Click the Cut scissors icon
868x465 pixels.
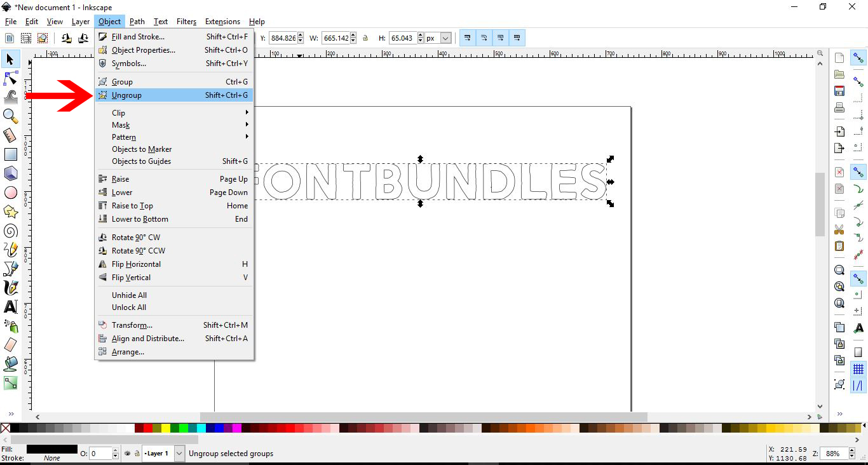click(839, 229)
